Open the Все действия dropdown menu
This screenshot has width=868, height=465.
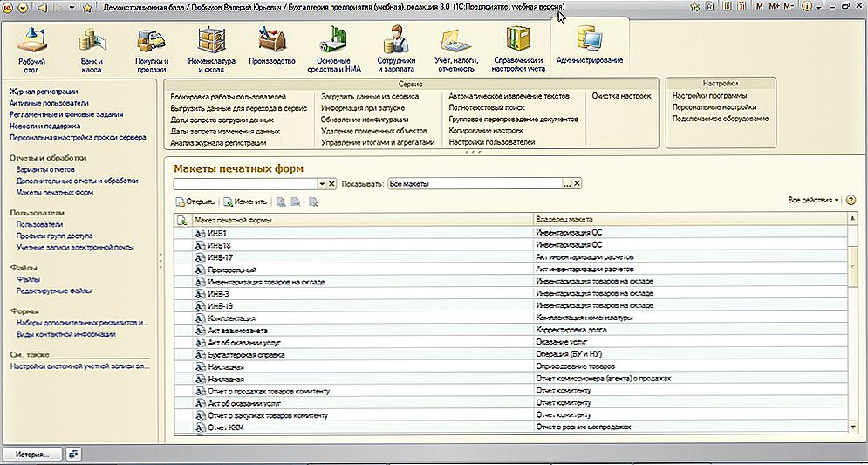pos(813,201)
